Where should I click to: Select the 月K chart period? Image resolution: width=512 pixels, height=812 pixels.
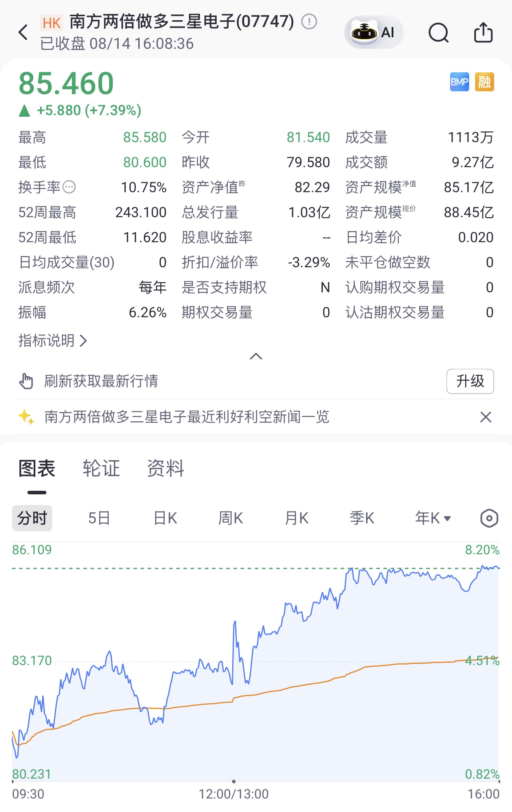click(296, 518)
